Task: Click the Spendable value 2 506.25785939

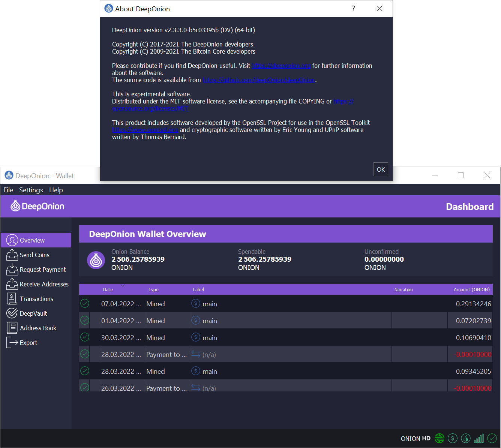Action: (x=264, y=259)
